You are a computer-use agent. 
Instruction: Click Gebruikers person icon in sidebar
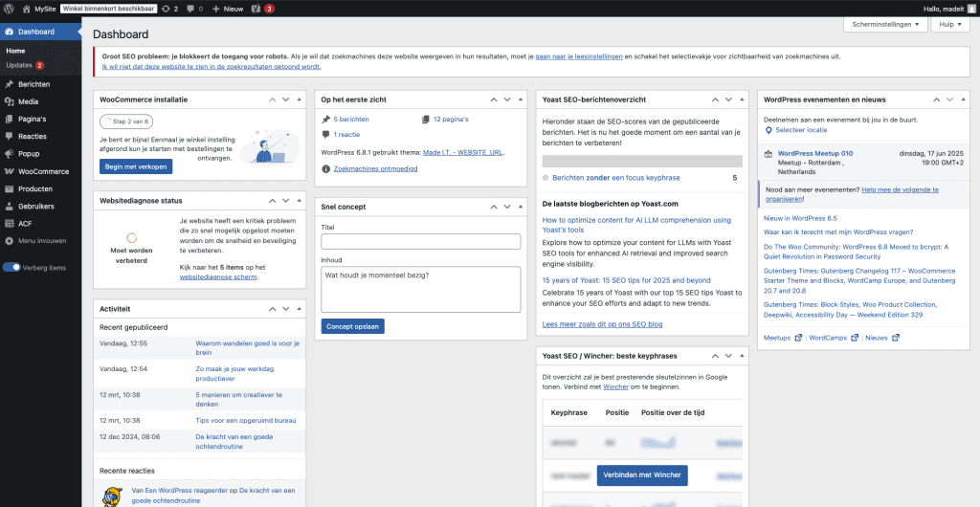(x=10, y=206)
